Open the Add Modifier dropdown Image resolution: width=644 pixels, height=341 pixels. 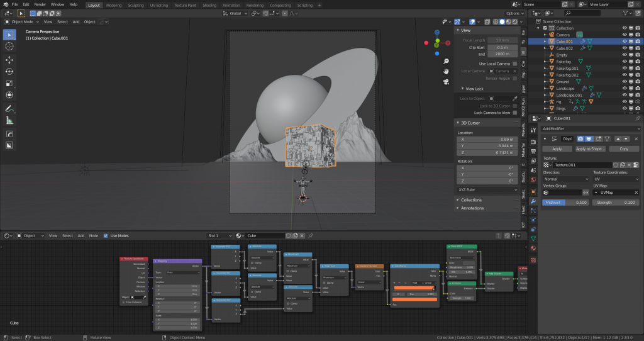pyautogui.click(x=591, y=128)
